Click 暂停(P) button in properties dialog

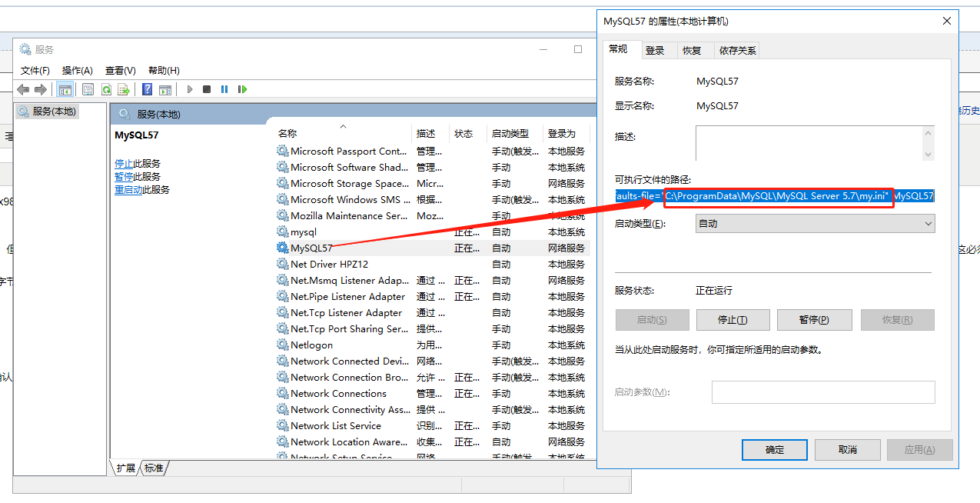click(814, 320)
